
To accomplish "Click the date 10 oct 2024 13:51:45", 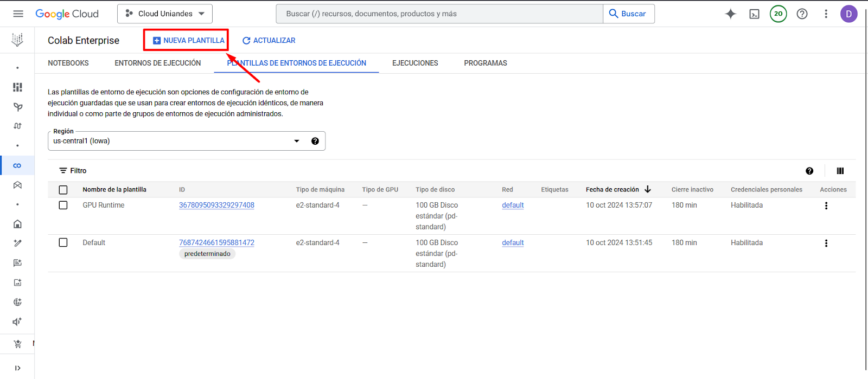I will click(x=619, y=242).
